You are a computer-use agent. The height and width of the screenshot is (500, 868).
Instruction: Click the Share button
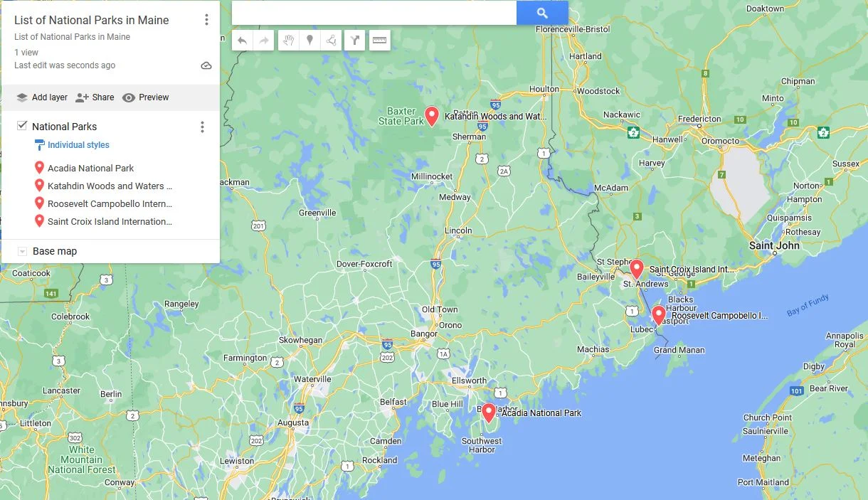coord(95,97)
